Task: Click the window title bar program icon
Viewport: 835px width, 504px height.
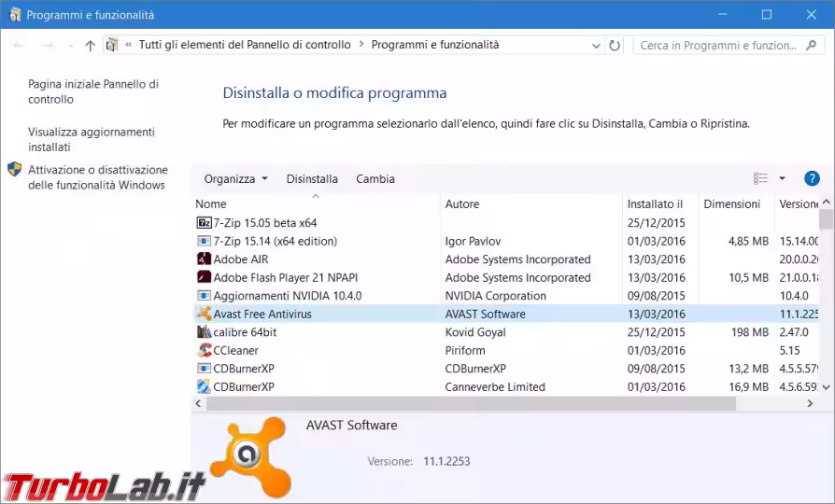Action: point(14,14)
